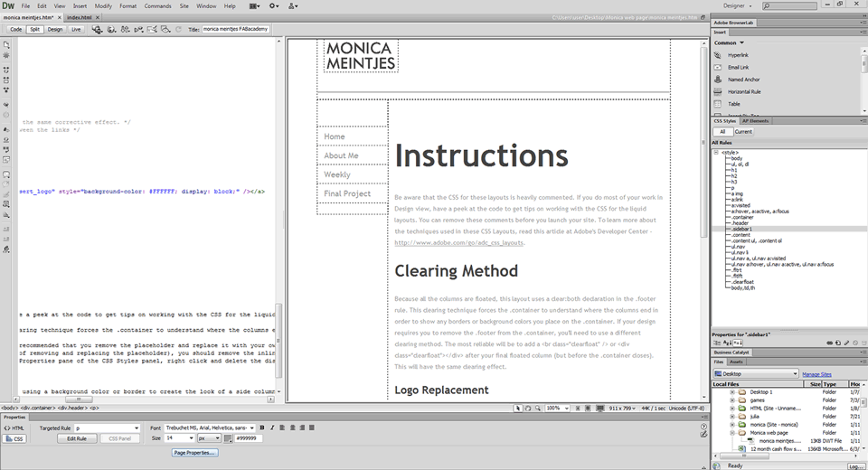Image resolution: width=868 pixels, height=470 pixels.
Task: Switch CSS Styles to All mode
Action: coord(722,132)
